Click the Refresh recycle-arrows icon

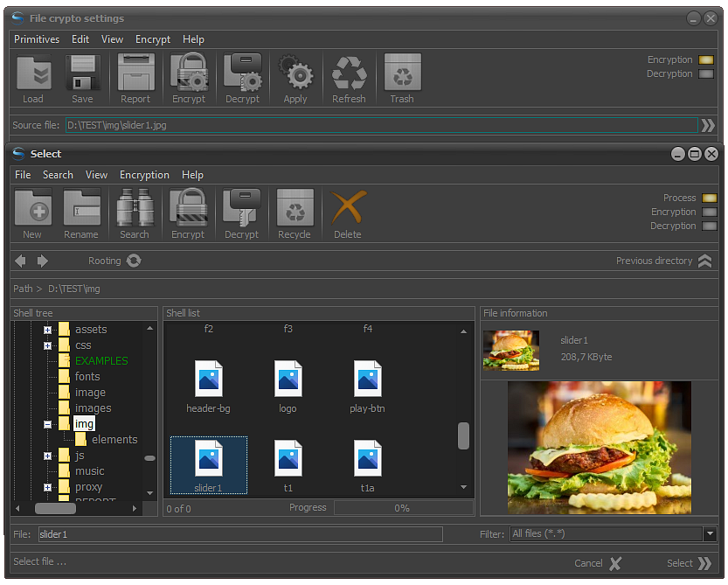click(x=350, y=72)
